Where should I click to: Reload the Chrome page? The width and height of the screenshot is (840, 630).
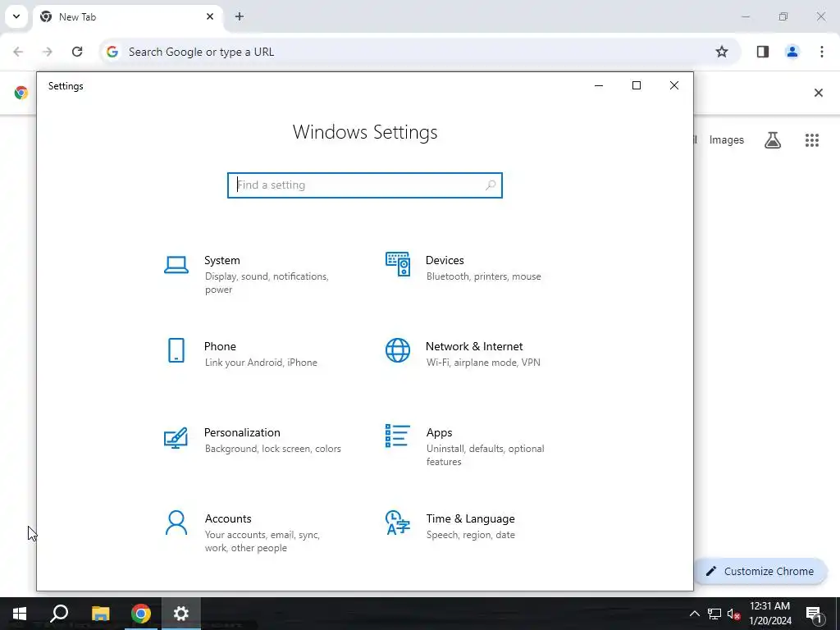(x=77, y=52)
